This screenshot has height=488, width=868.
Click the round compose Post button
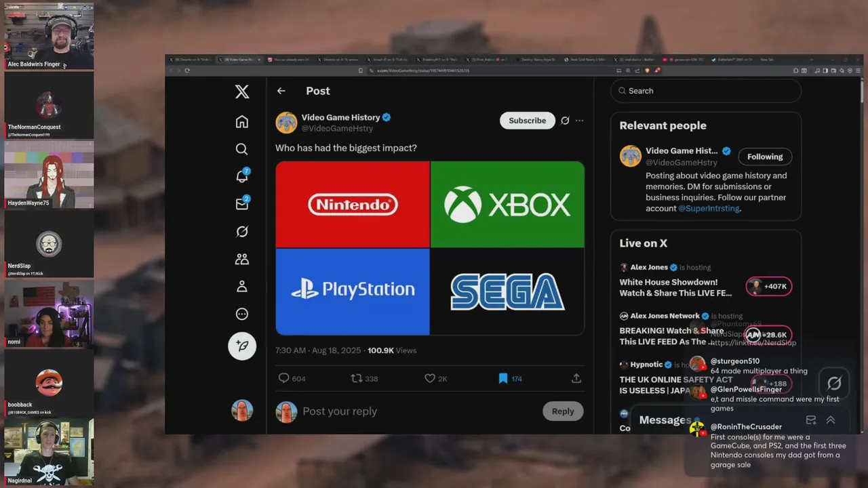tap(242, 346)
